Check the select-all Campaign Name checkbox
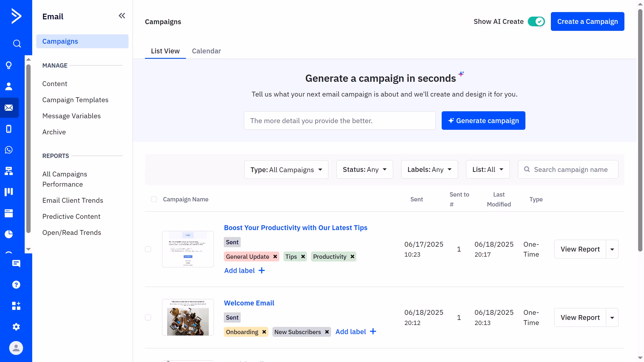Screen dimensions: 644x362 (154, 199)
